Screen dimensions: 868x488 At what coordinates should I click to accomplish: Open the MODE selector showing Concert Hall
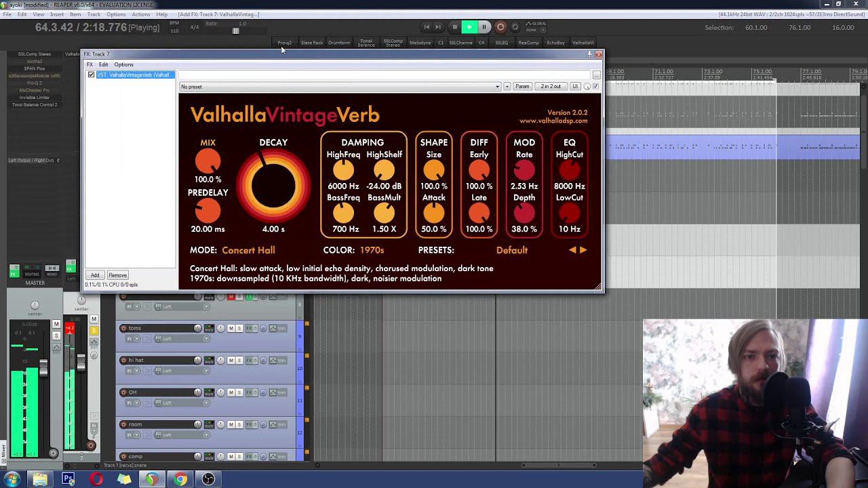click(248, 250)
